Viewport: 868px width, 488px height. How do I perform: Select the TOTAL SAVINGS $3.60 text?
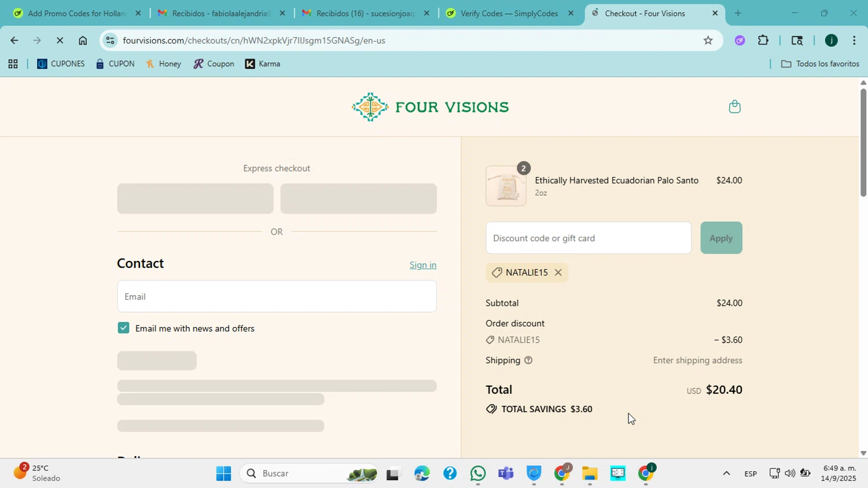point(546,409)
